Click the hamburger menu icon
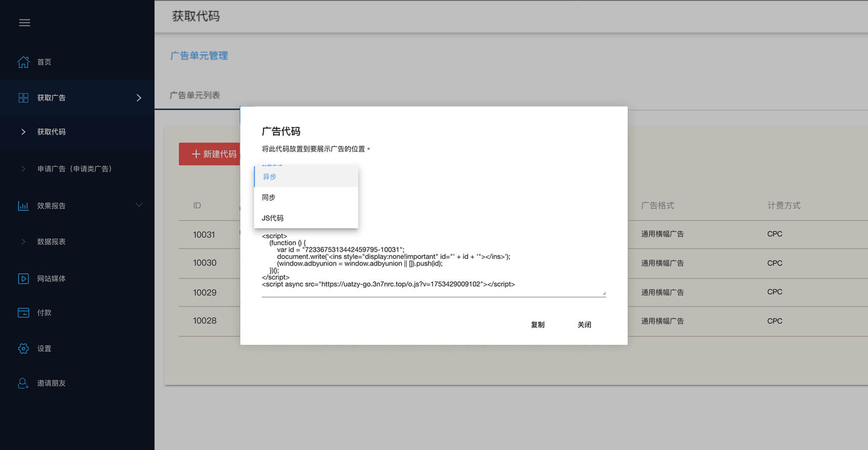Image resolution: width=868 pixels, height=450 pixels. 24,23
